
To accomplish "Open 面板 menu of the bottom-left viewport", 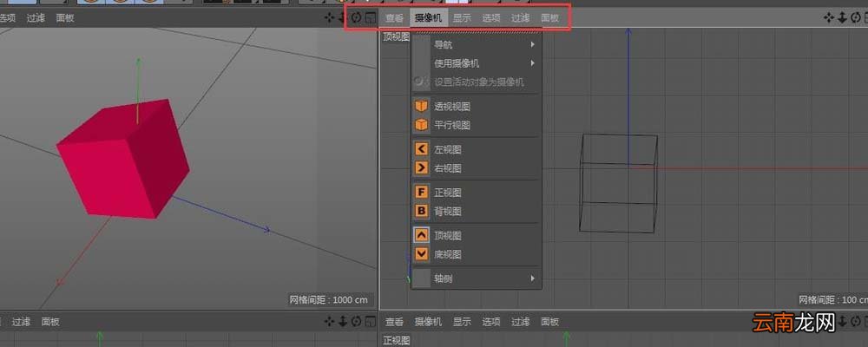I will click(50, 322).
